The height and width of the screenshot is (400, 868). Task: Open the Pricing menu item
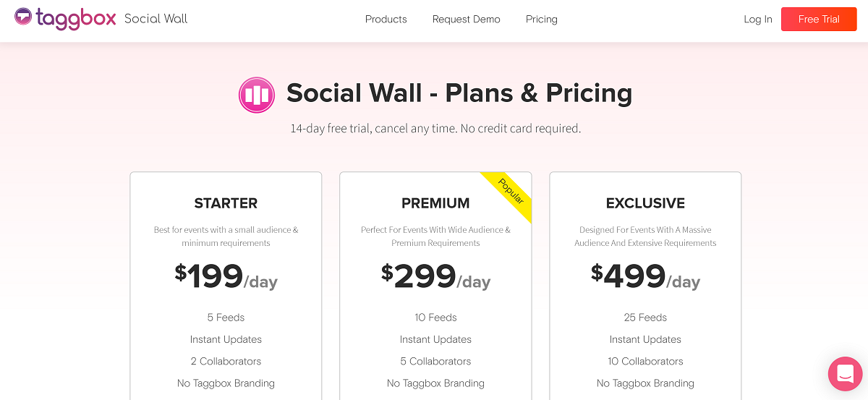coord(542,20)
